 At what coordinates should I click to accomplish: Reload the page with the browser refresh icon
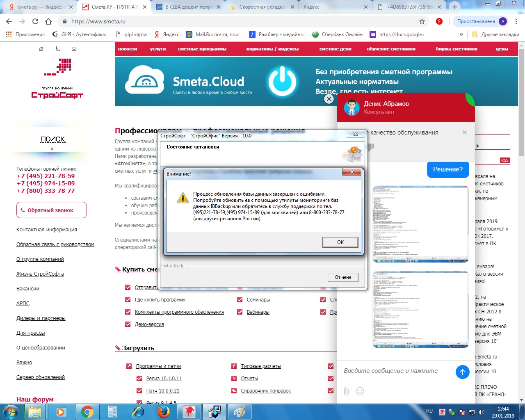[x=35, y=21]
